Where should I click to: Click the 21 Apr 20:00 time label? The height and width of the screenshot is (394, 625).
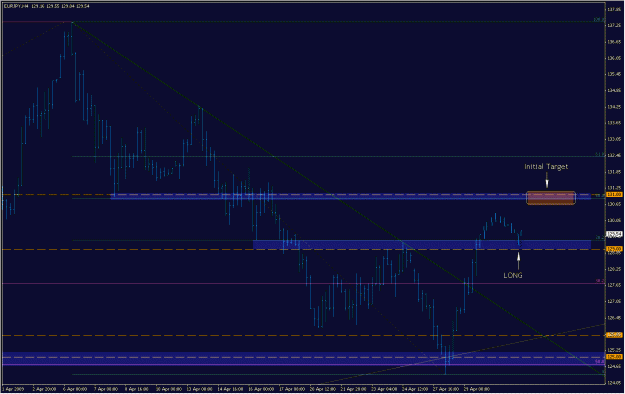pos(354,389)
